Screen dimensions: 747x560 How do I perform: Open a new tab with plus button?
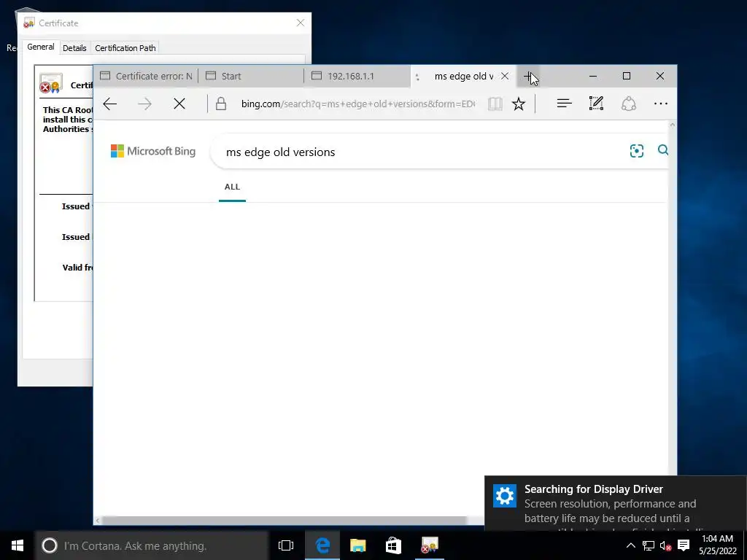(528, 76)
